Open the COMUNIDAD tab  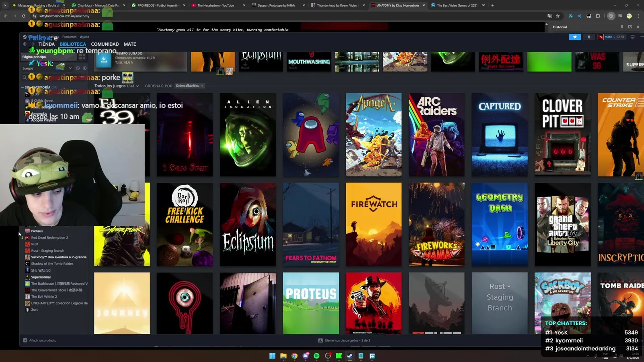point(105,44)
